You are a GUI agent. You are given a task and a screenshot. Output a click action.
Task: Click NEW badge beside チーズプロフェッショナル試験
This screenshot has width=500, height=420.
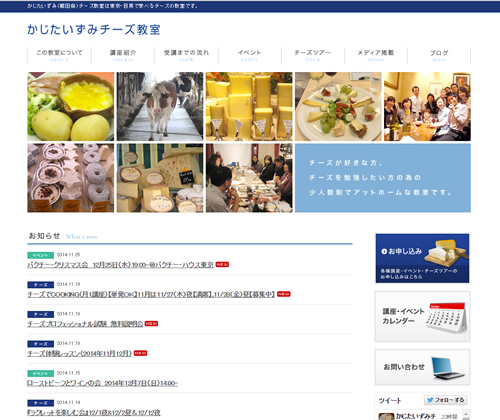[151, 324]
